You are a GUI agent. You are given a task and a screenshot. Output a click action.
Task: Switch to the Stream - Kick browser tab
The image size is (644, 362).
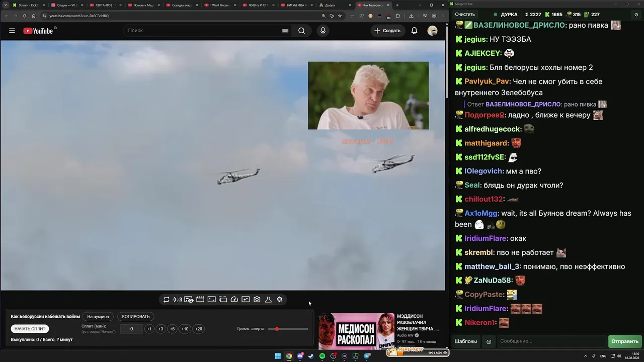coord(28,5)
